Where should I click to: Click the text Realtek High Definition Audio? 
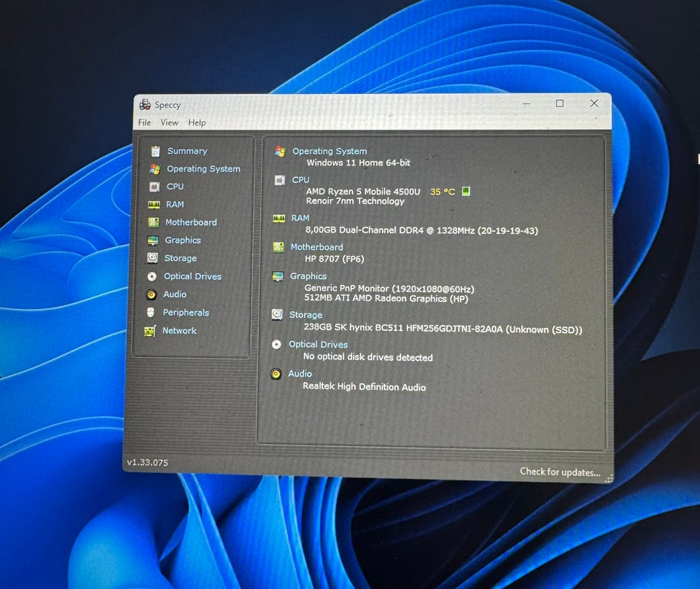tap(365, 387)
